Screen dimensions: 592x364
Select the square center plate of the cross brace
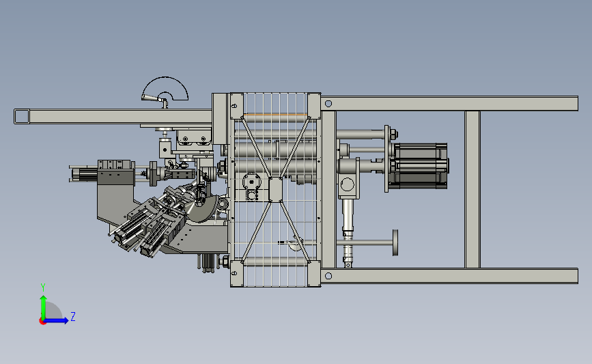[276, 190]
